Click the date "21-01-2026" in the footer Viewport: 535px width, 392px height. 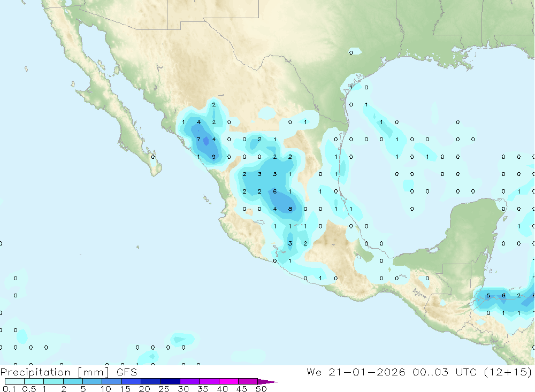[x=367, y=372]
